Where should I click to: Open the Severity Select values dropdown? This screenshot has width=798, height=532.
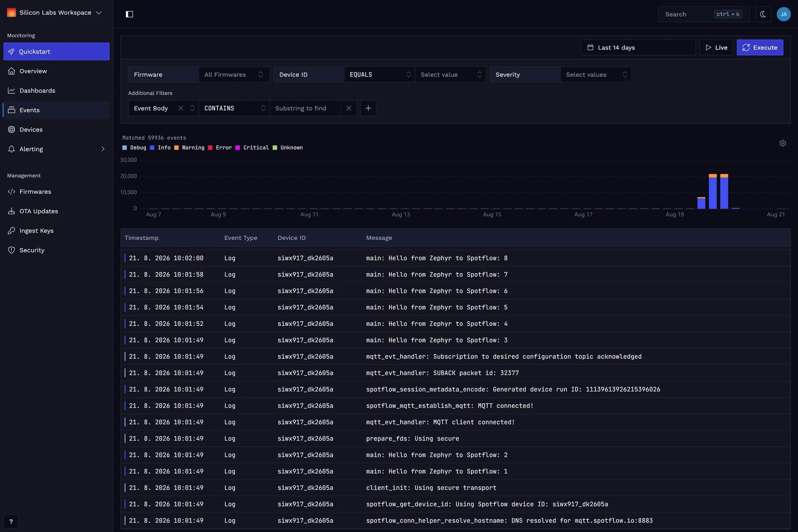click(x=596, y=75)
